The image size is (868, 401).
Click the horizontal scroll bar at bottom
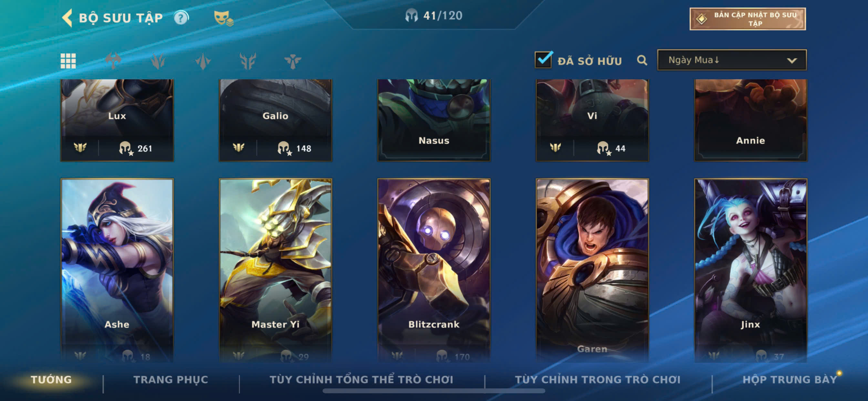click(434, 391)
